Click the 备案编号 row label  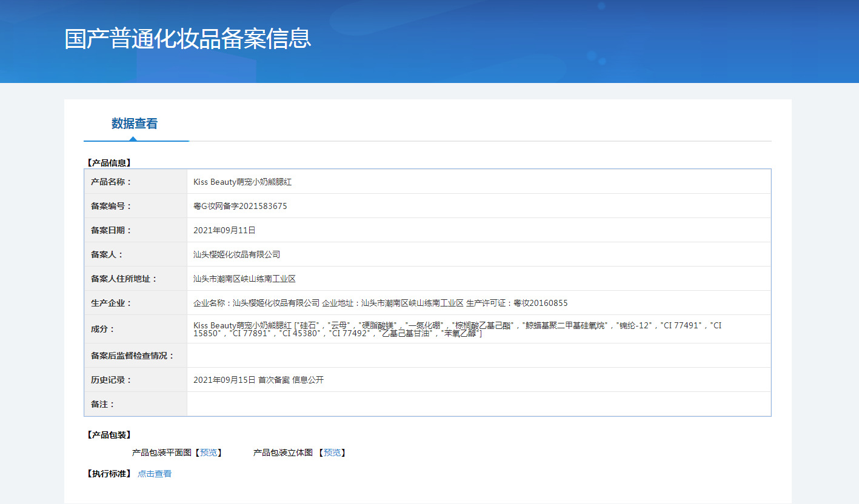(x=111, y=206)
